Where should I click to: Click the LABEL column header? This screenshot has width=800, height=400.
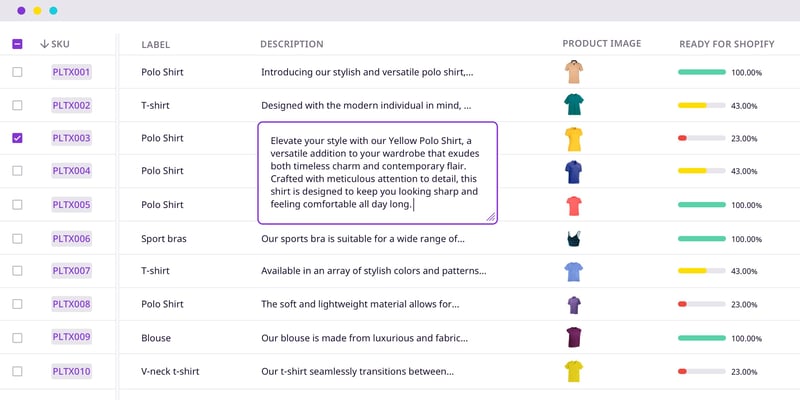[x=156, y=45]
